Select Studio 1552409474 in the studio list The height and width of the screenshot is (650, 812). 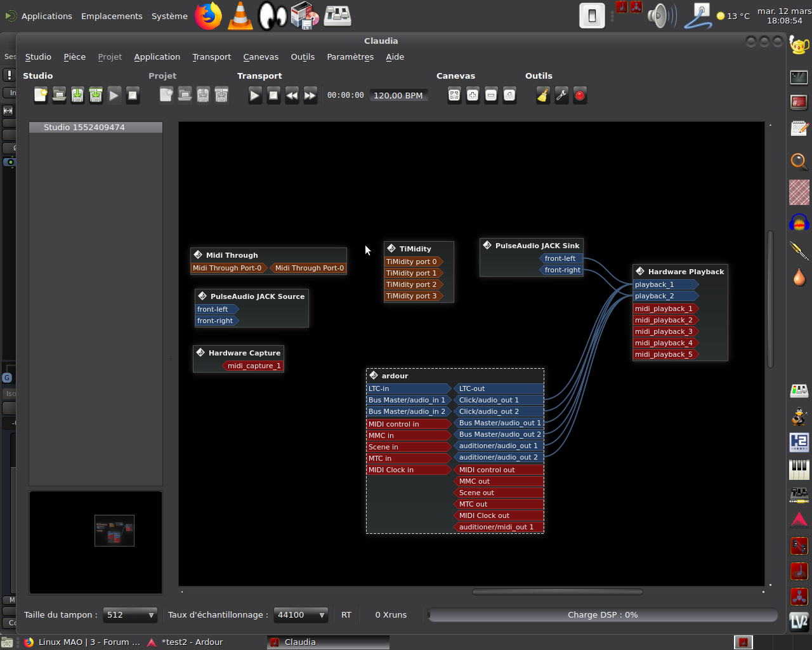click(96, 128)
